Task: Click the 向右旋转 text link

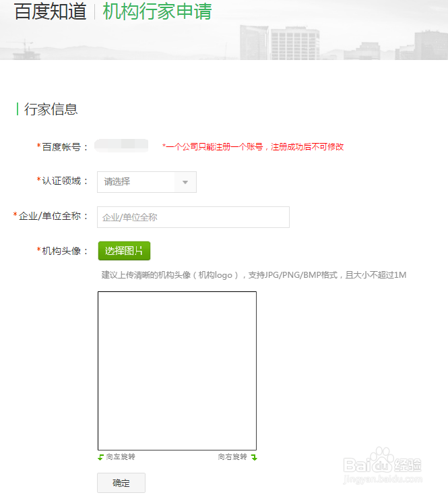Action: click(x=232, y=457)
